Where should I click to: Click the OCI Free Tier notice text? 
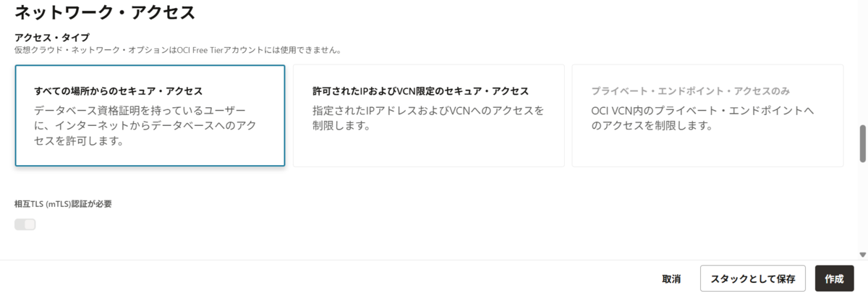(178, 51)
